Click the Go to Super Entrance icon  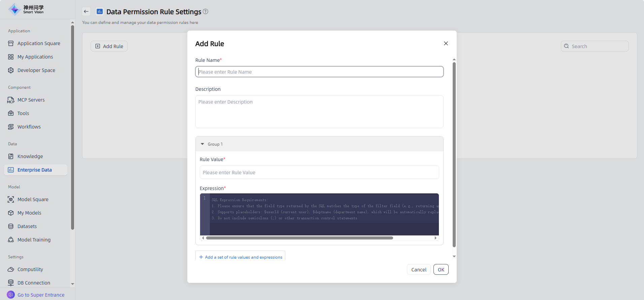11,295
